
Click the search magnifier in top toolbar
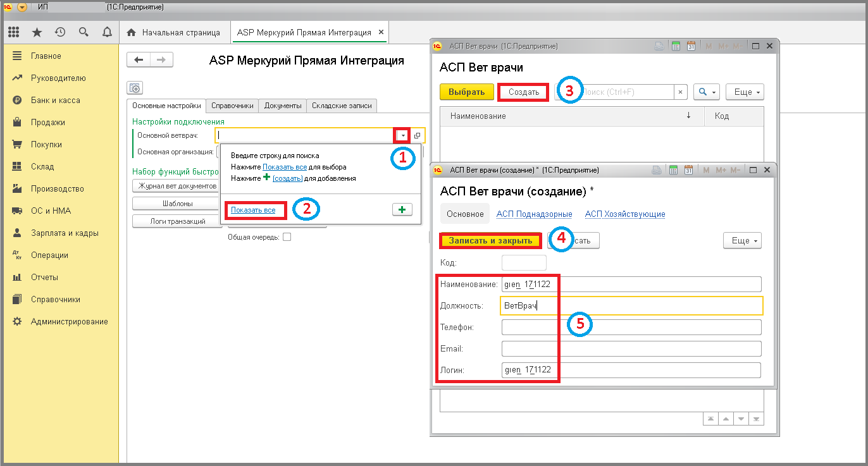pos(84,32)
